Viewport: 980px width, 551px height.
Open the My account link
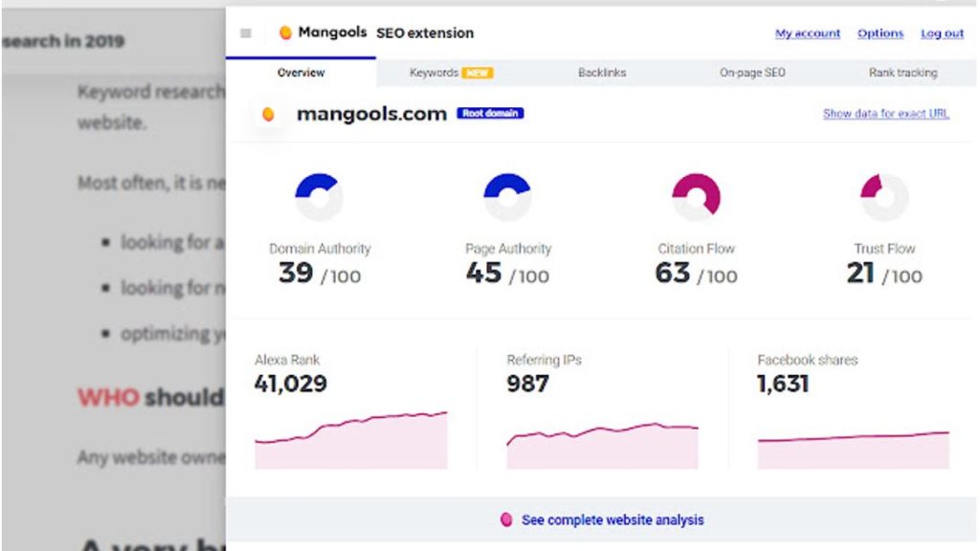(808, 33)
